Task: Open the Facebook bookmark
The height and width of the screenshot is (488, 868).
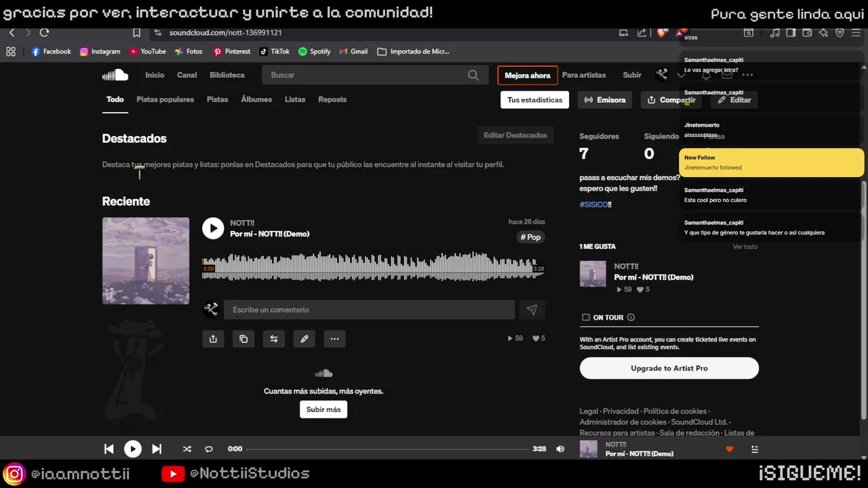Action: pyautogui.click(x=51, y=52)
